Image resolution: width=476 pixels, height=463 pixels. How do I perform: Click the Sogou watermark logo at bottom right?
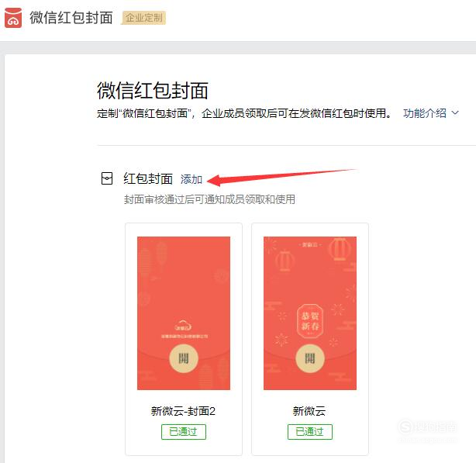[427, 427]
